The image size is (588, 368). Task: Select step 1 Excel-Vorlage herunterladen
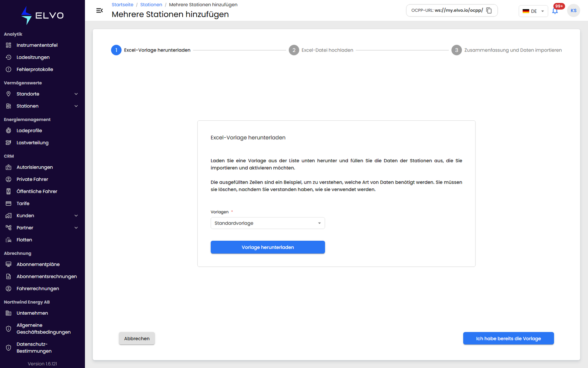[151, 50]
